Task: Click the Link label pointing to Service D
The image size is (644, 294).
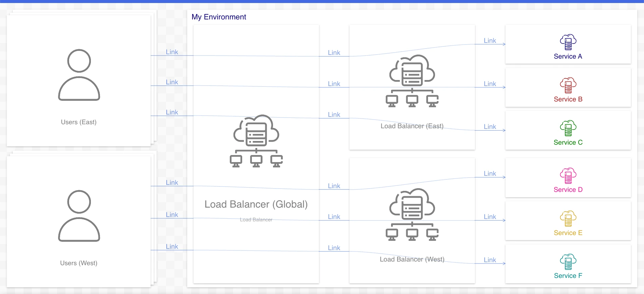Action: click(x=490, y=173)
